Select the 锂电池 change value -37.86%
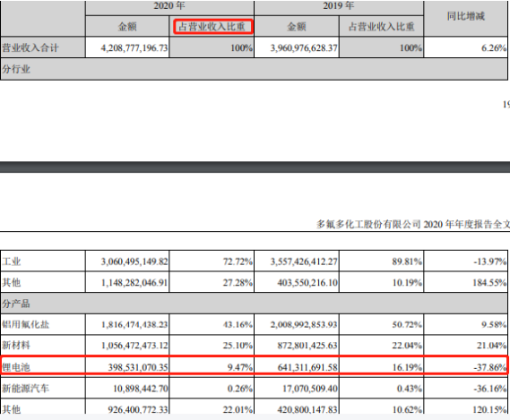 [490, 367]
